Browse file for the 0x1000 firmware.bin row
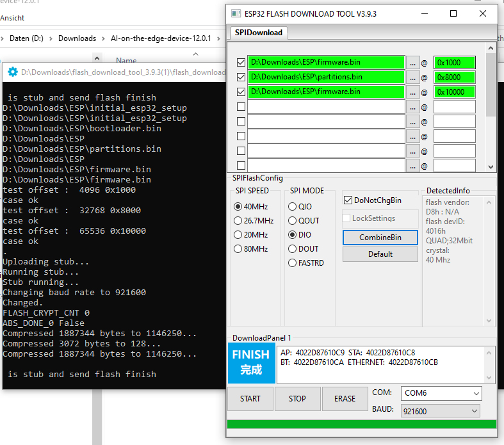The image size is (504, 445). [x=412, y=63]
